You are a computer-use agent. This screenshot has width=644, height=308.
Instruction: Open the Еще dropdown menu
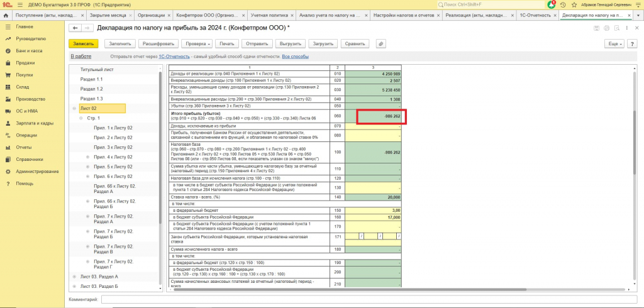click(x=614, y=43)
